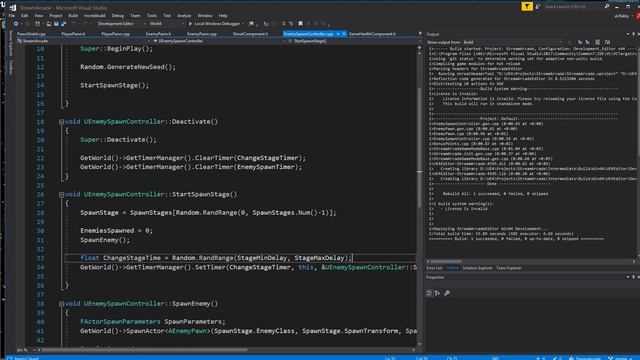
Task: Click the code editor horizontal scrollbar
Action: [144, 350]
